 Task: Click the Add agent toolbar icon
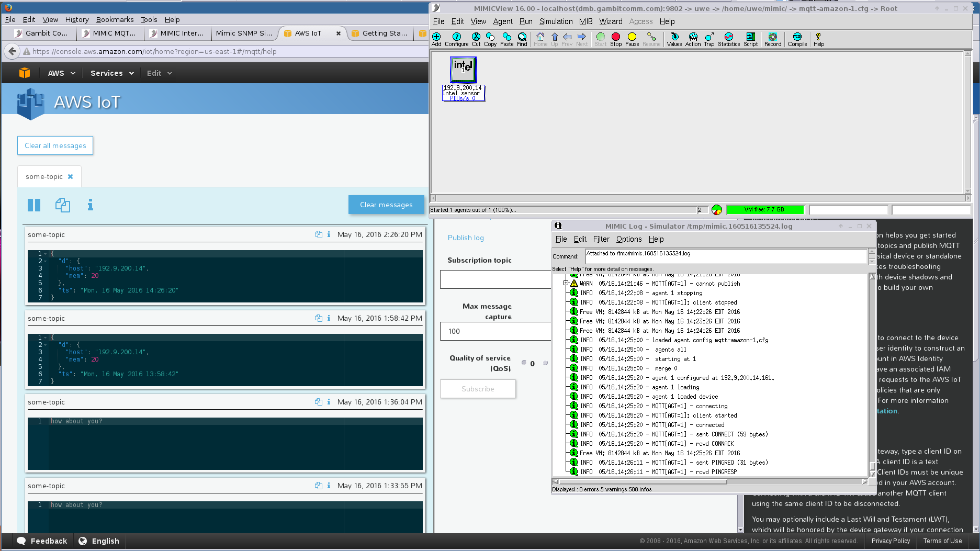[x=436, y=39]
